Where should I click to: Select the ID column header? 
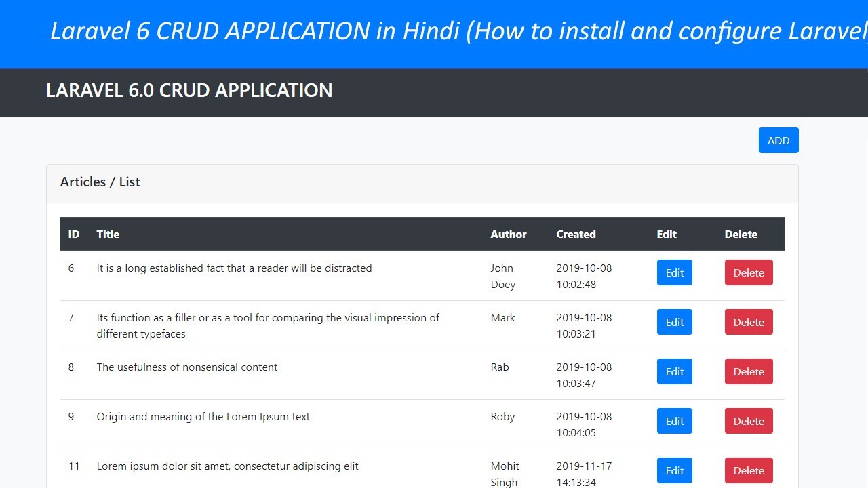pyautogui.click(x=74, y=235)
